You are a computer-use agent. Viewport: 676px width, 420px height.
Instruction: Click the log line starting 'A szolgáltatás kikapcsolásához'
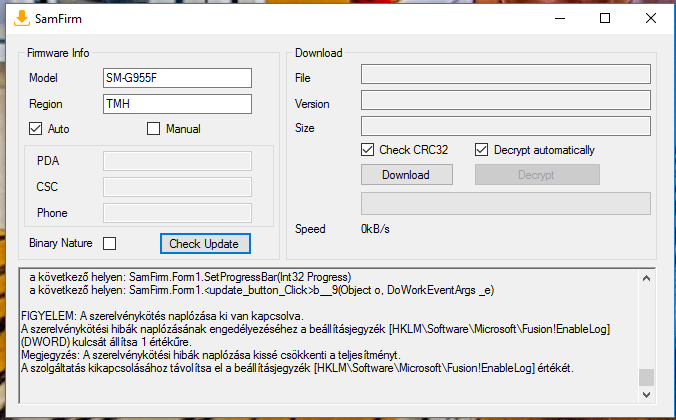(297, 368)
